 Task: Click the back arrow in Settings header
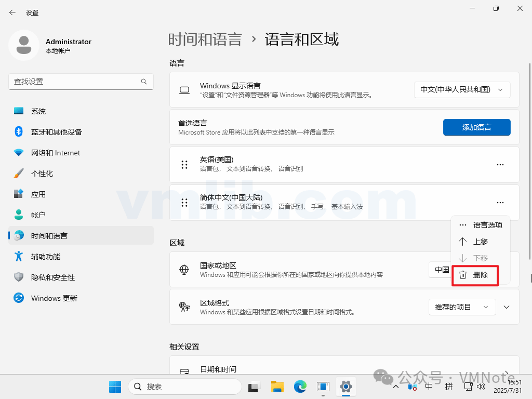pyautogui.click(x=12, y=12)
